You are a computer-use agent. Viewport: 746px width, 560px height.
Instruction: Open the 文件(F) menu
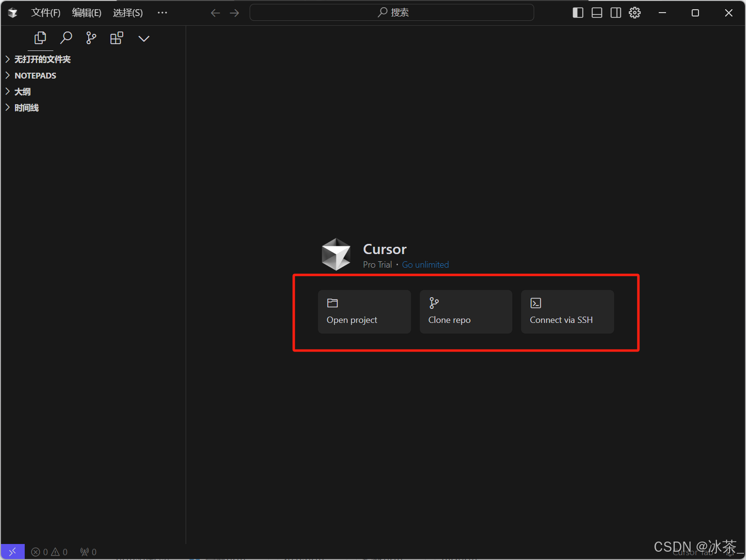(x=46, y=13)
